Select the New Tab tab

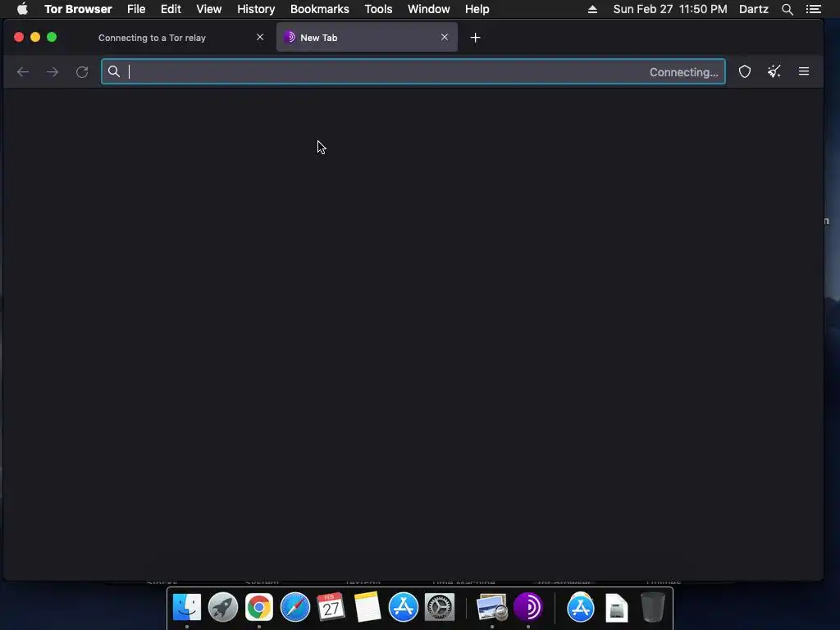tap(367, 38)
